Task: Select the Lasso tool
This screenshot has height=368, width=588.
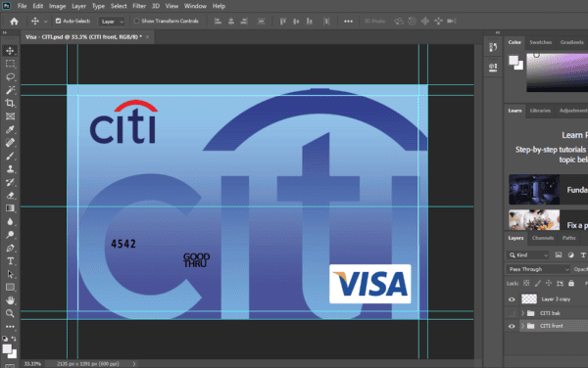Action: [x=10, y=76]
